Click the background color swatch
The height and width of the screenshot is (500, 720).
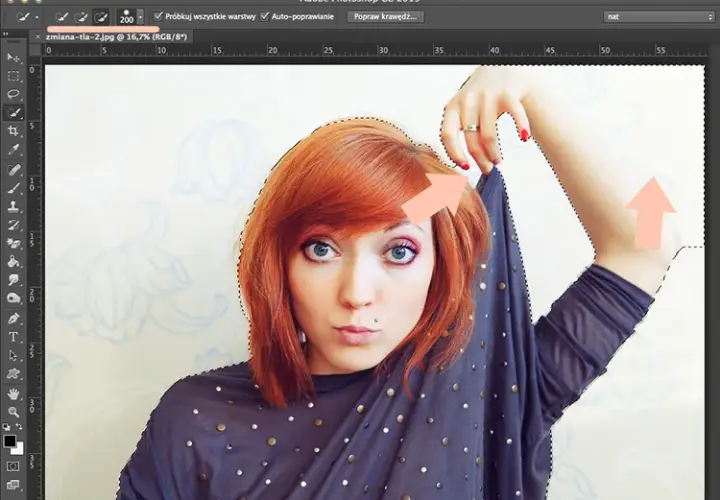[18, 449]
